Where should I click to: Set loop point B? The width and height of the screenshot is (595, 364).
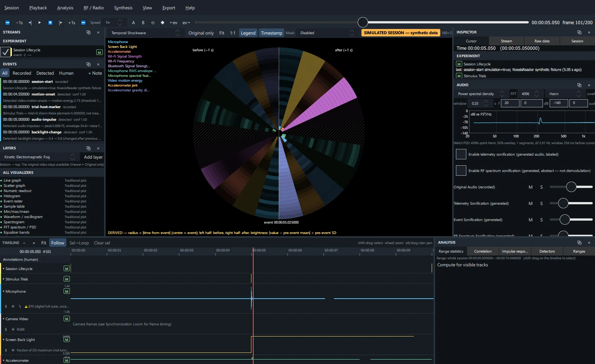(x=143, y=23)
